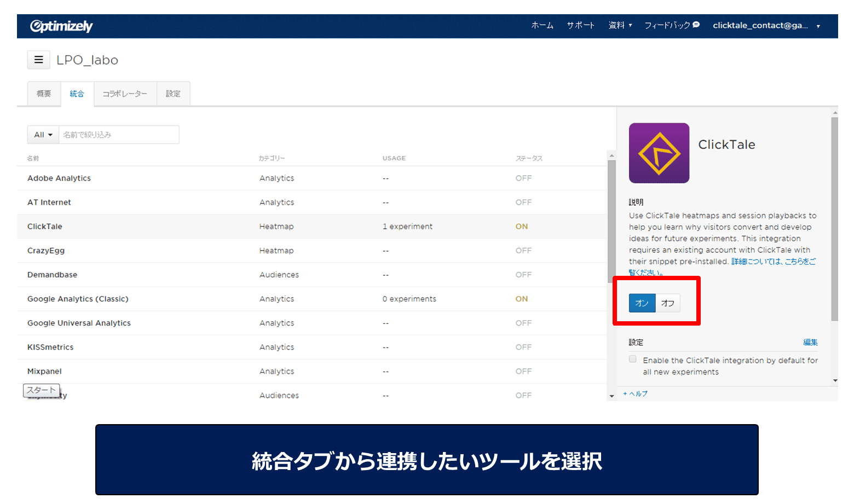Open the hamburger menu beside LPO_labo
Screen dimensions: 854x504
[39, 60]
